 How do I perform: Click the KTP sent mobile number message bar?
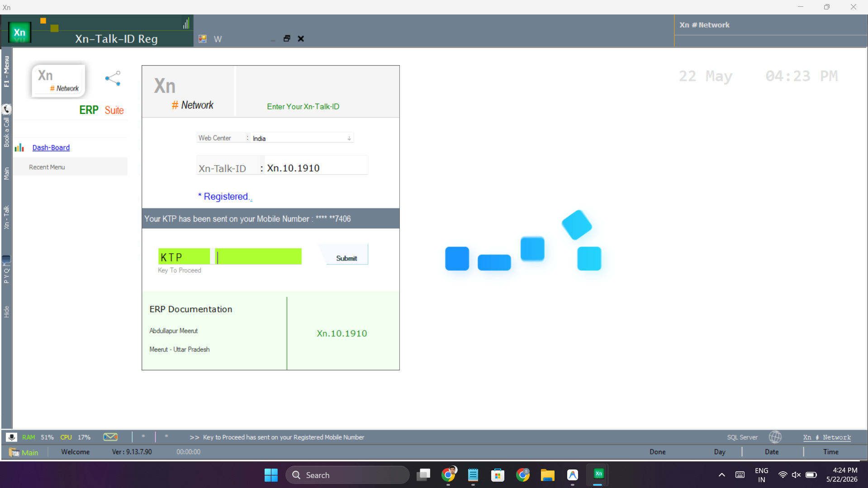[x=270, y=218]
